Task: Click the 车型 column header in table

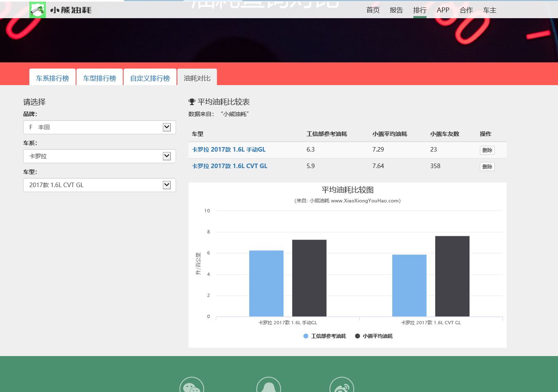Action: point(198,134)
